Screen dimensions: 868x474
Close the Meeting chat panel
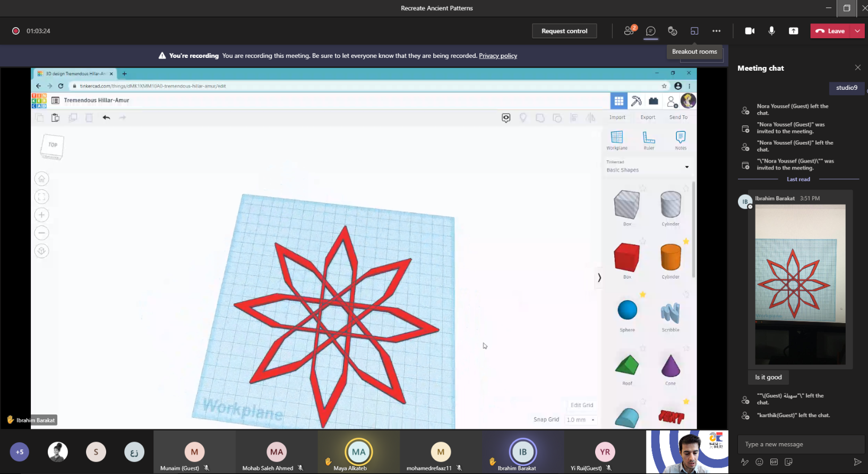[x=858, y=67]
